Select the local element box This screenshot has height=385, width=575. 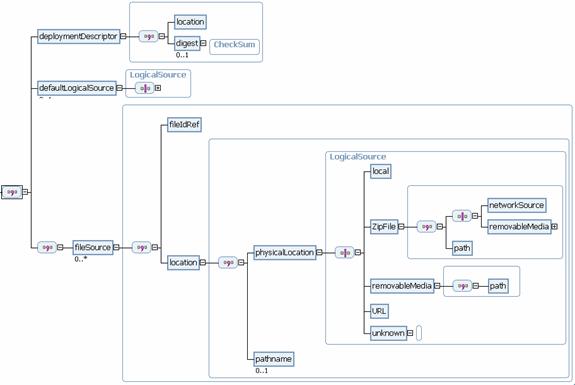coord(381,171)
